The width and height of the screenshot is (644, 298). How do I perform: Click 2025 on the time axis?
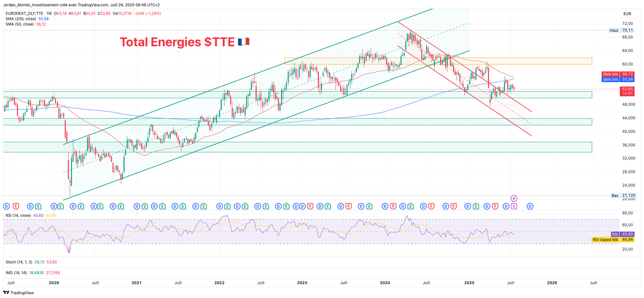469,282
